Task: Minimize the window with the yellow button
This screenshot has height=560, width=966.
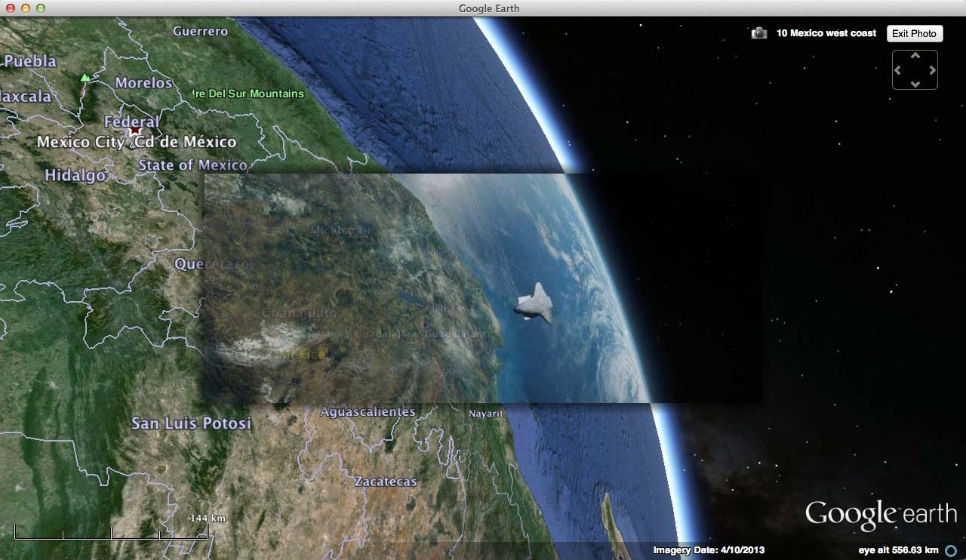Action: click(26, 8)
